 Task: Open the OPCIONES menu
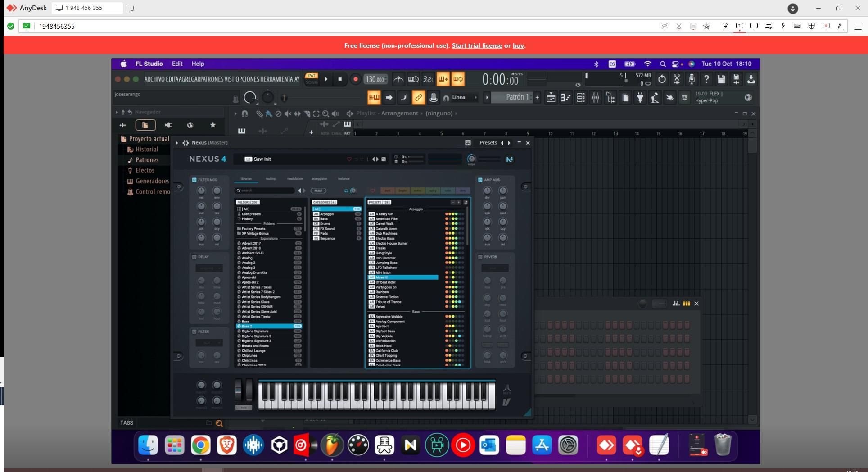(x=247, y=79)
